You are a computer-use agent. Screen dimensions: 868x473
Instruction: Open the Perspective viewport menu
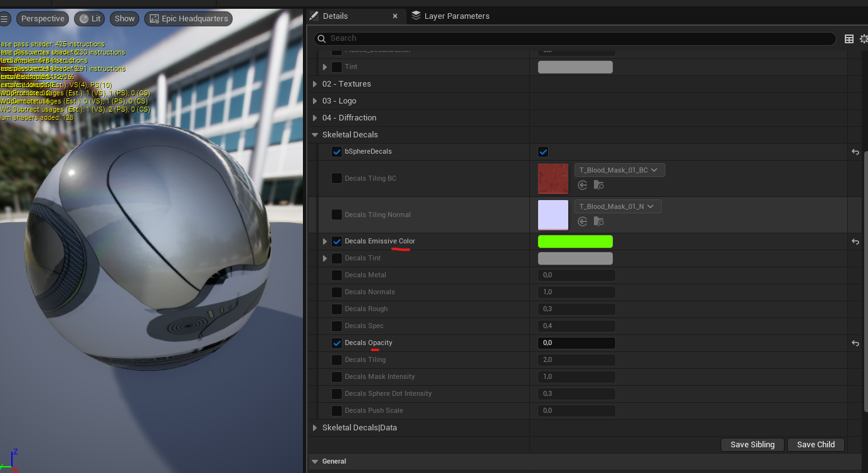43,19
